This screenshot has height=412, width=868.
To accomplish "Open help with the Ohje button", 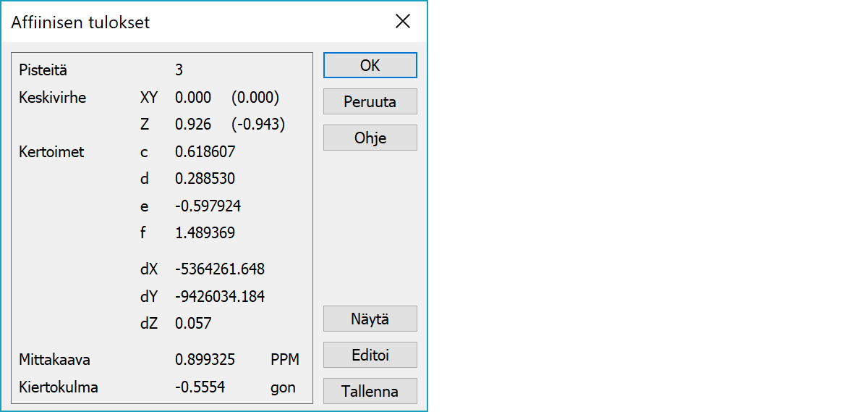I will coord(370,138).
